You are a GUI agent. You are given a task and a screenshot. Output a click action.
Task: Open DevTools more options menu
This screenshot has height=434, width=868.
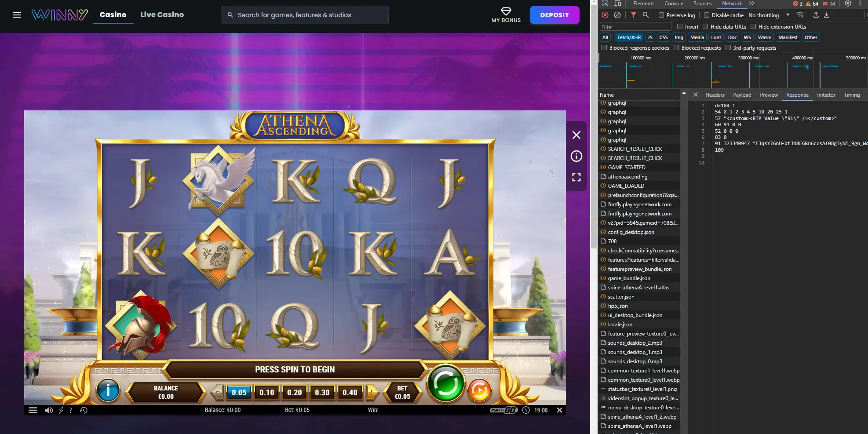pyautogui.click(x=860, y=4)
